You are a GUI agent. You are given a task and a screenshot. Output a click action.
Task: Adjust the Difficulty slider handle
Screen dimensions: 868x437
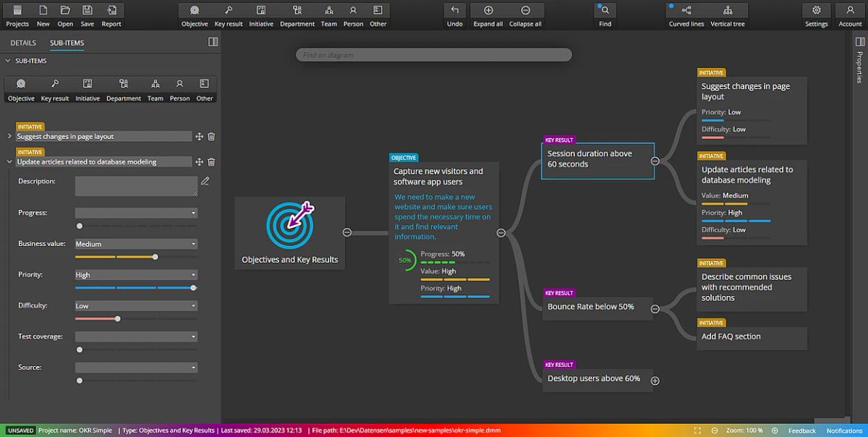pyautogui.click(x=118, y=318)
